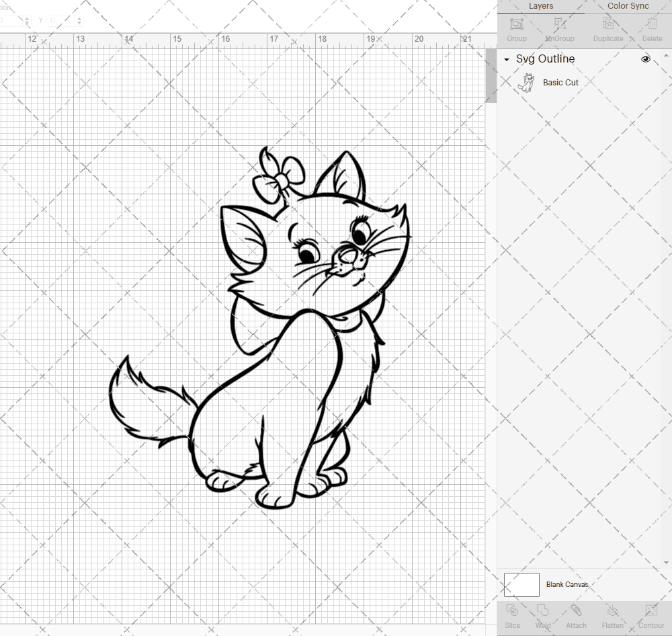Click the layers panel scroll up arrow
The width and height of the screenshot is (672, 636).
tap(665, 56)
